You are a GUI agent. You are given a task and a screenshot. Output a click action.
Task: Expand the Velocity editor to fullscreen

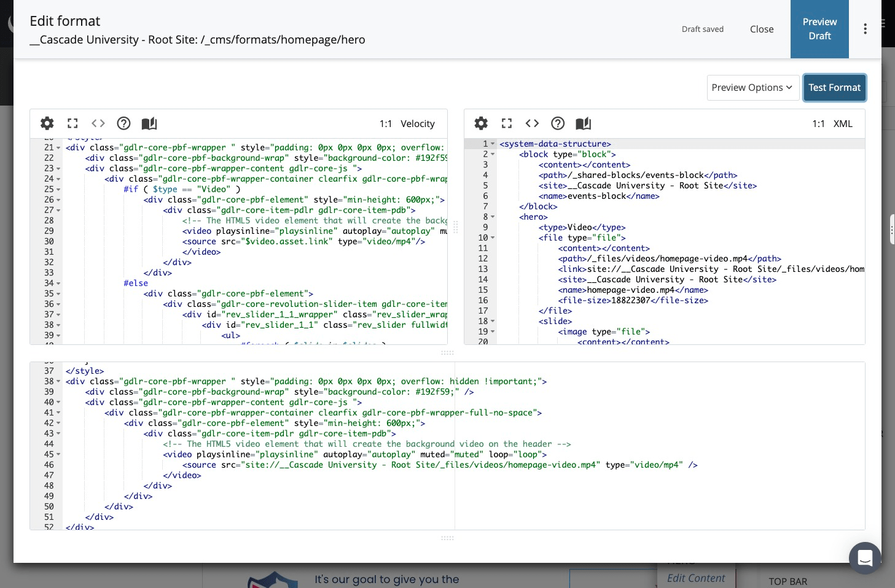tap(72, 123)
